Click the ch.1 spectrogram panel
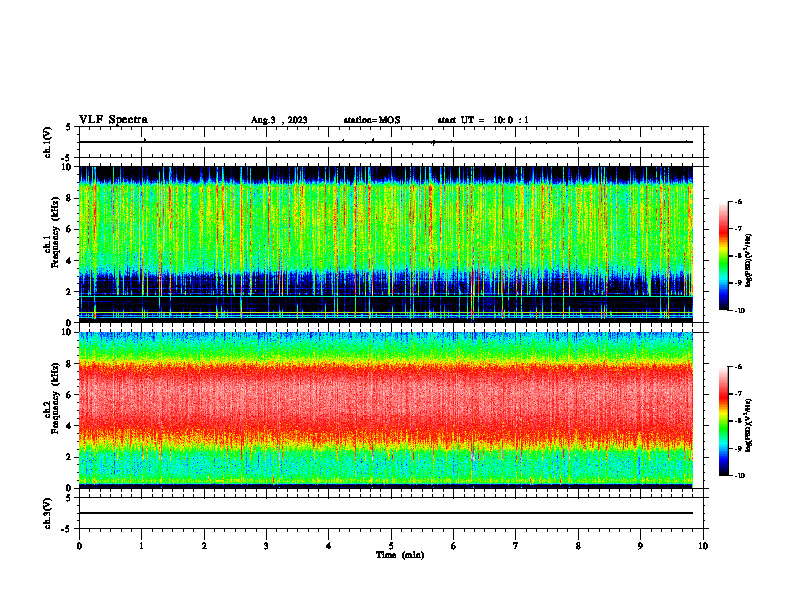 [x=386, y=244]
